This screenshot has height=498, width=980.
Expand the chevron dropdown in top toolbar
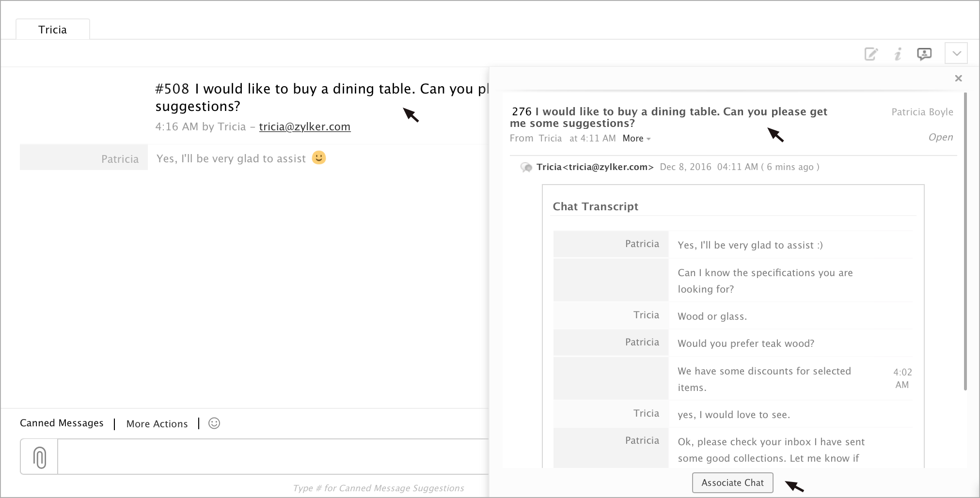pyautogui.click(x=956, y=53)
